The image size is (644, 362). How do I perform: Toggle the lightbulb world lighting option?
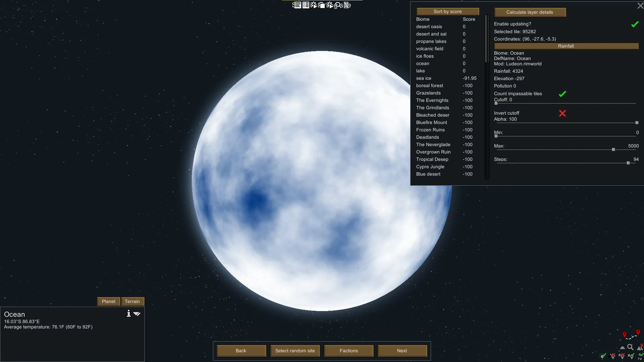[x=602, y=356]
